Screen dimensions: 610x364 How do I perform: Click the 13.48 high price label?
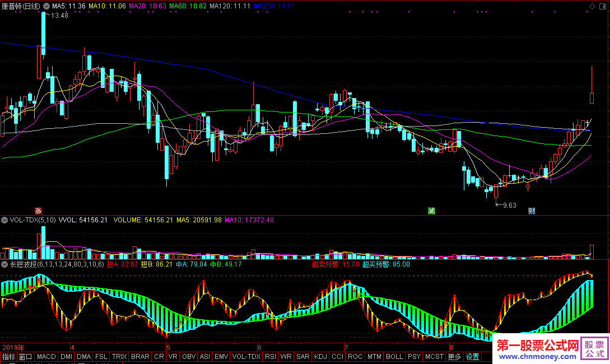[x=59, y=16]
